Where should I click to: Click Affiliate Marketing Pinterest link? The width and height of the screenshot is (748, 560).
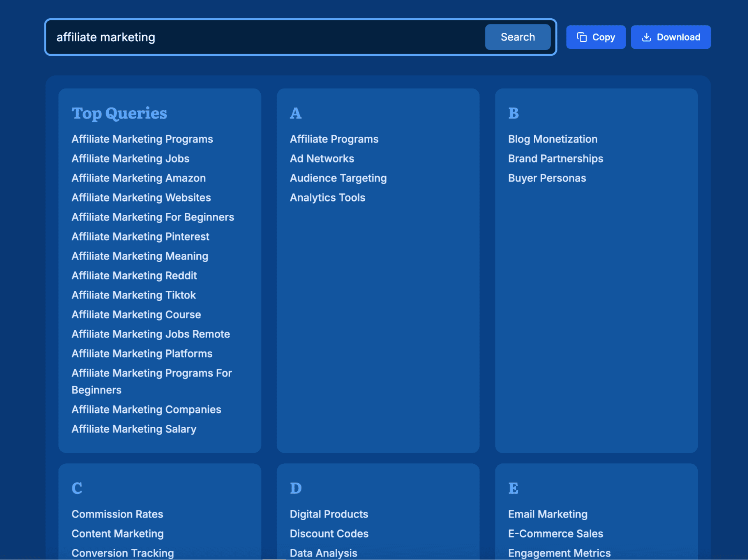tap(140, 237)
